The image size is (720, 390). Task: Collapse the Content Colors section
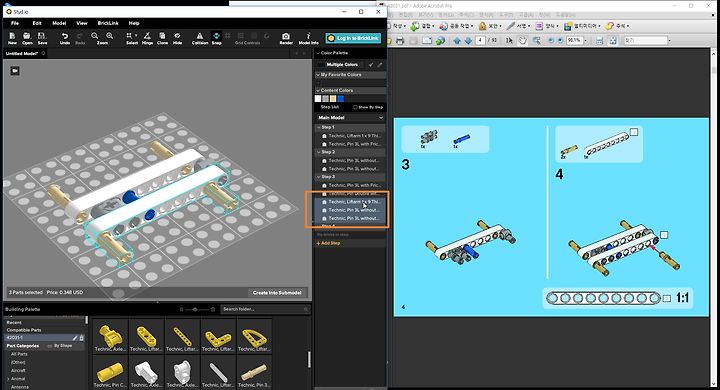(x=318, y=90)
